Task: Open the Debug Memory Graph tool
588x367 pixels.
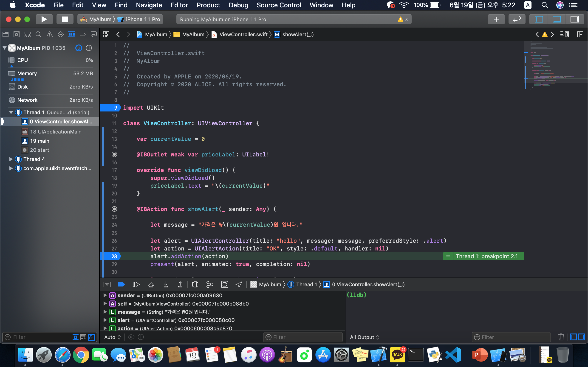Action: pos(210,284)
